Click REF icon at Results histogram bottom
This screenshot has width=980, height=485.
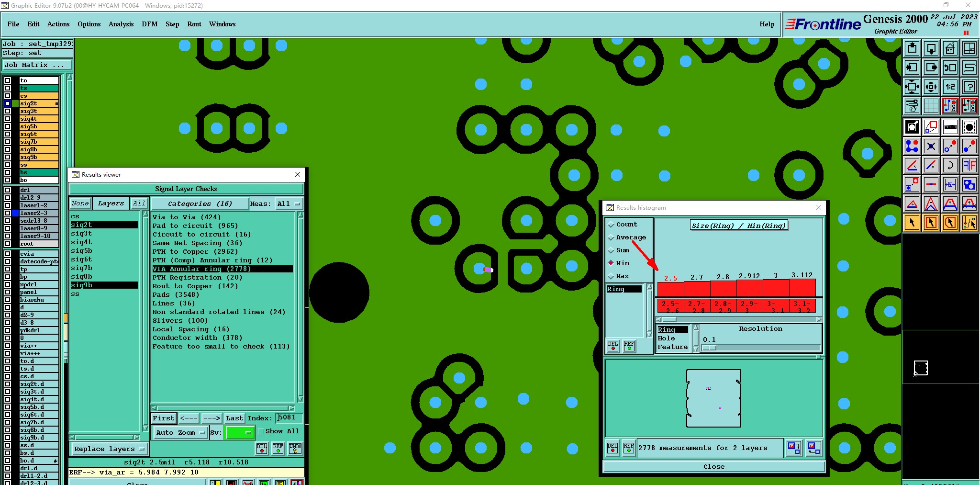[x=629, y=448]
